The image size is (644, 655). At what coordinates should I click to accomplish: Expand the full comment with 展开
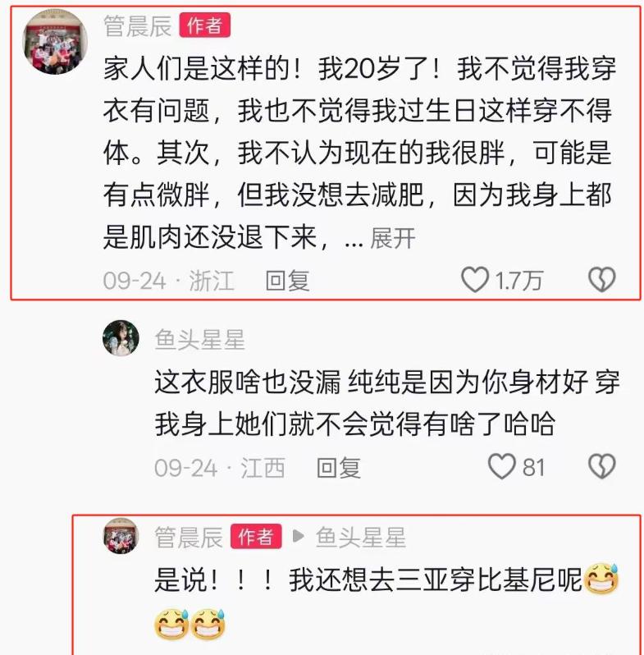pos(393,239)
